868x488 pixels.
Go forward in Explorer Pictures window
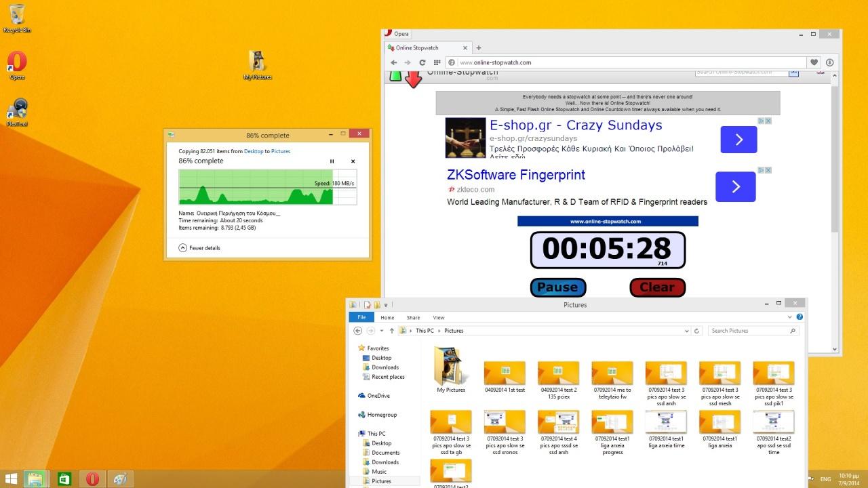[x=370, y=331]
